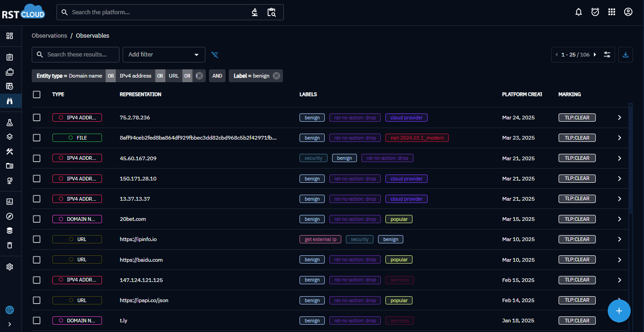Check the box for row 45.60.167.209

click(37, 158)
